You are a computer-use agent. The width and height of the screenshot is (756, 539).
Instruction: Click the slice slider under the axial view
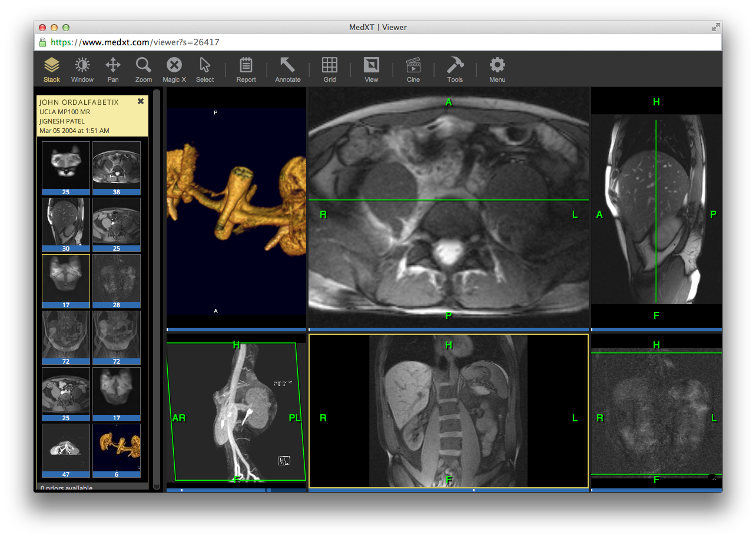(x=448, y=330)
